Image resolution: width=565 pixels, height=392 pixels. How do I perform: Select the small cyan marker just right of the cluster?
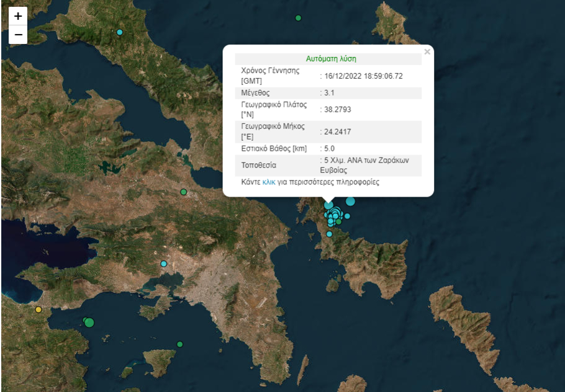click(x=347, y=216)
